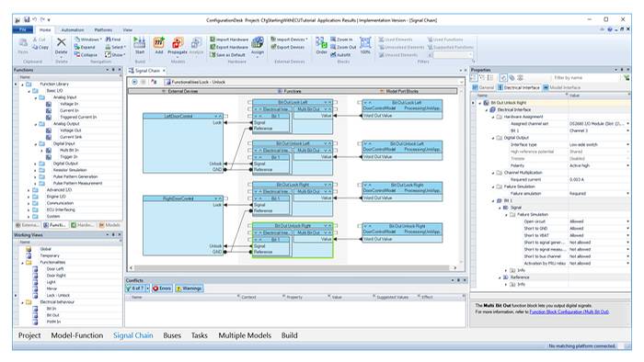The image size is (644, 362).
Task: Open the conflicts filter dropdown arrow next to 6 of 7
Action: (x=147, y=288)
